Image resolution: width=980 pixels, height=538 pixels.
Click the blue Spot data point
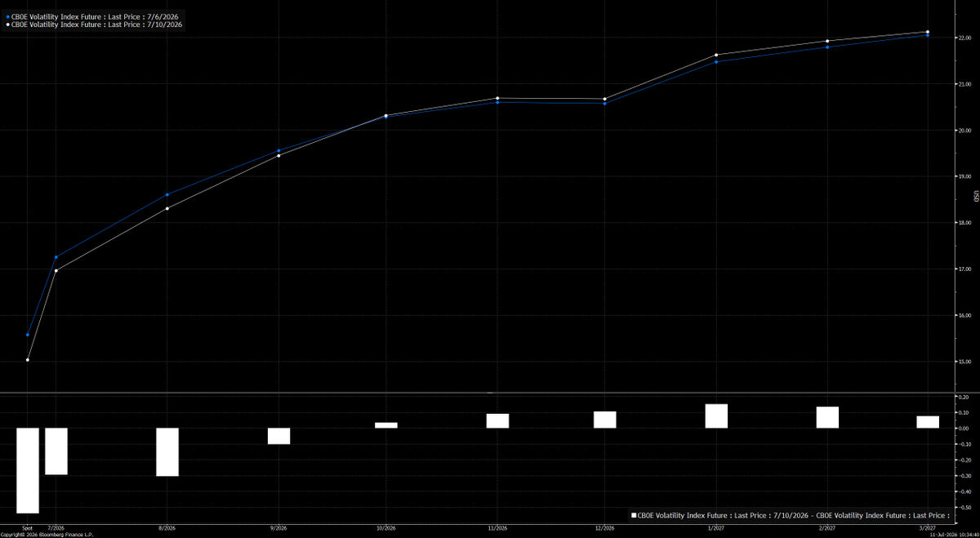[x=28, y=335]
